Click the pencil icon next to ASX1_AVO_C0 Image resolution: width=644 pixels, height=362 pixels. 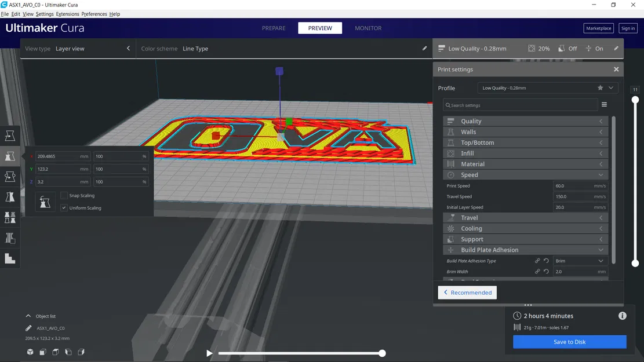click(28, 328)
